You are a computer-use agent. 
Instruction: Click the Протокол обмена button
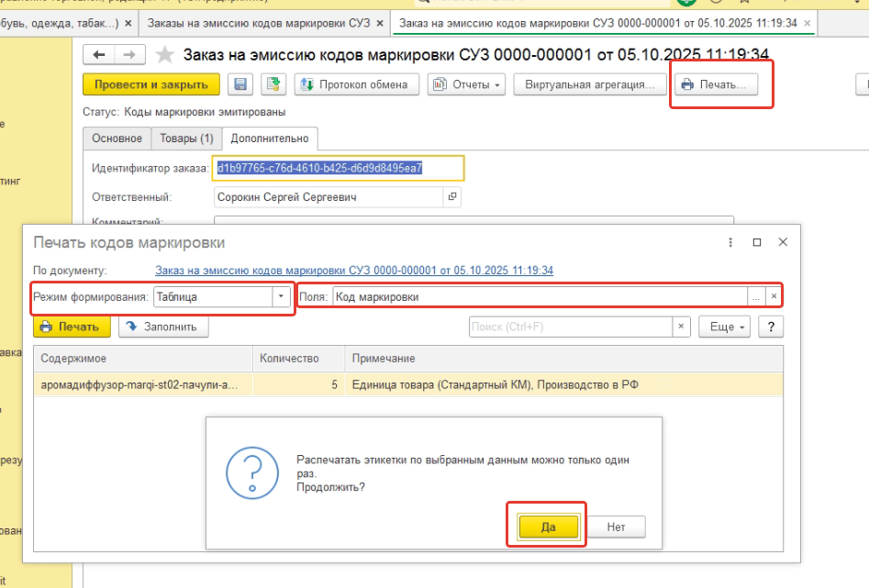click(357, 85)
